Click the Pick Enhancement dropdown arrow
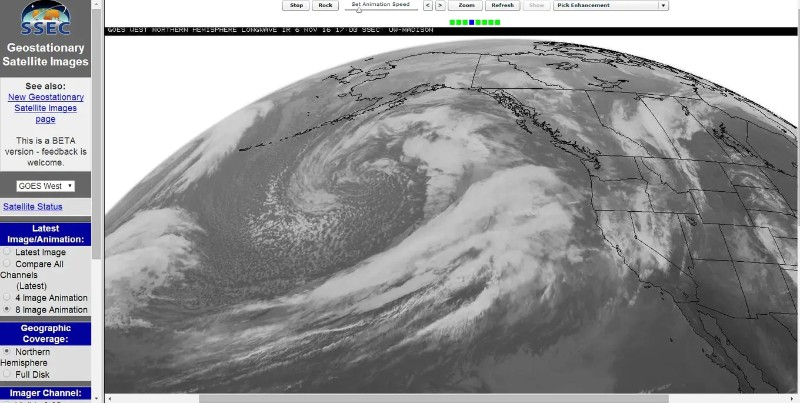This screenshot has height=403, width=800. [663, 5]
